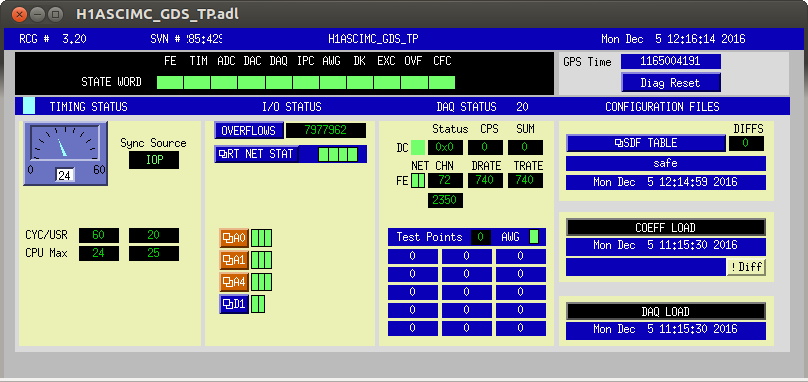This screenshot has width=808, height=382.
Task: Click the Test Points count field
Action: 481,237
